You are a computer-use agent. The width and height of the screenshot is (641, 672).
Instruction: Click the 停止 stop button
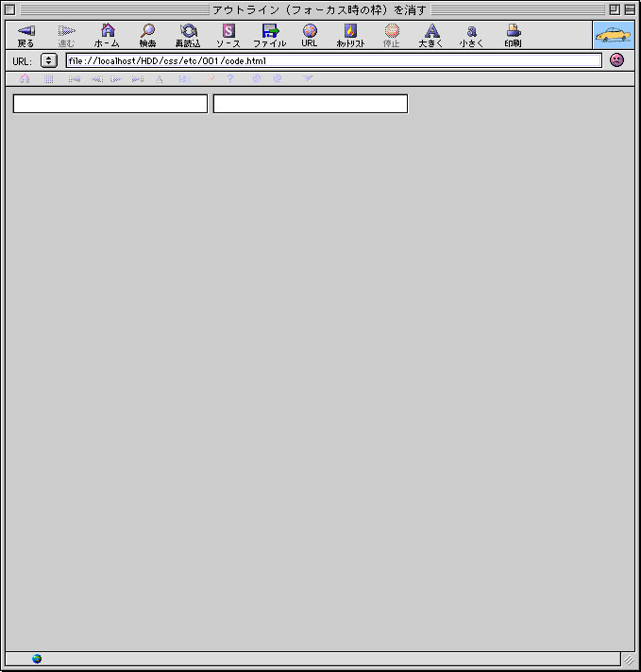[392, 36]
